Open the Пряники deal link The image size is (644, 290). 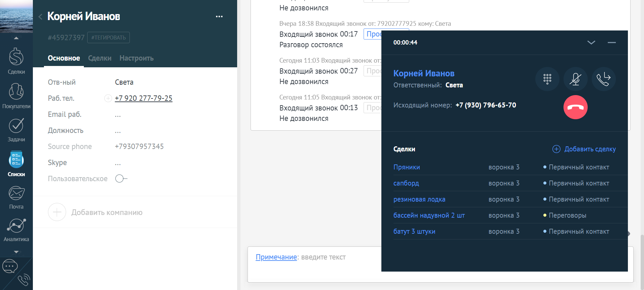coord(407,167)
